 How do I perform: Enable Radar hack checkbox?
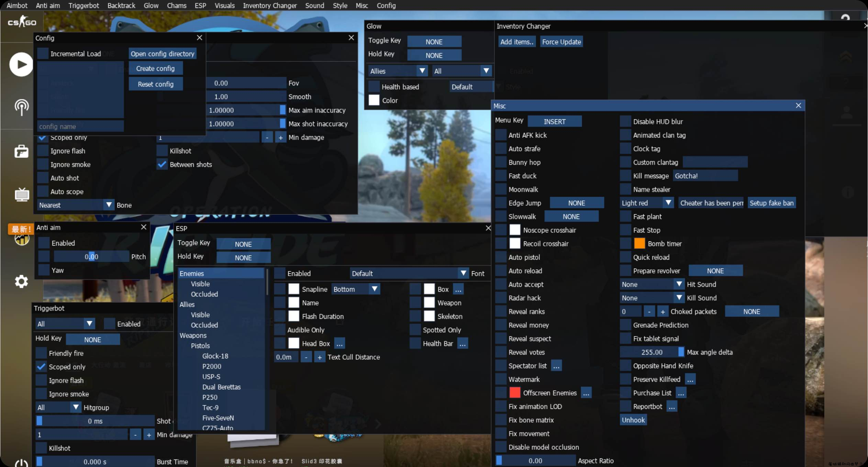(x=501, y=298)
